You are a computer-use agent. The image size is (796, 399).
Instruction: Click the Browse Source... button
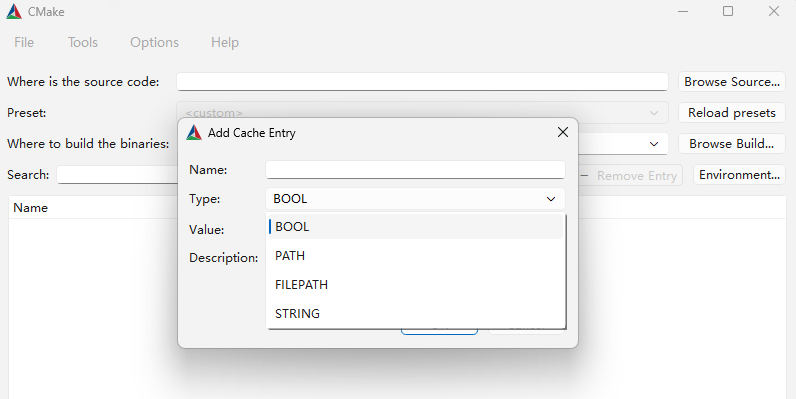click(732, 82)
